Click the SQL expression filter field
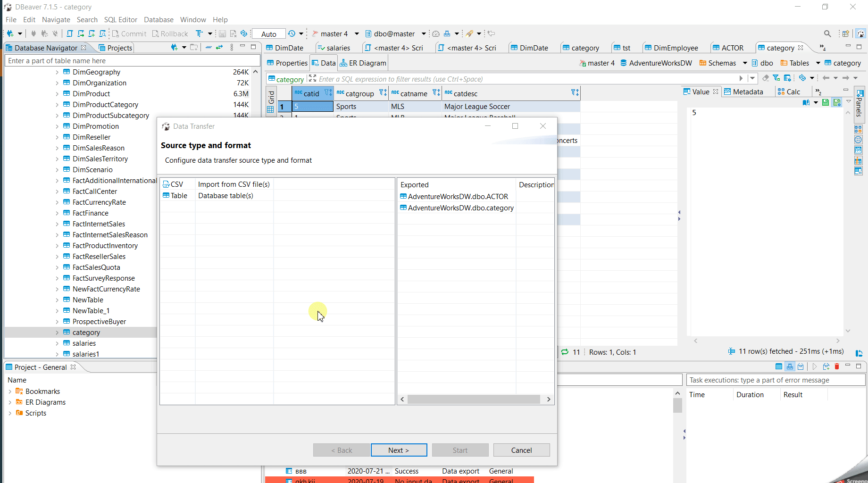 472,79
